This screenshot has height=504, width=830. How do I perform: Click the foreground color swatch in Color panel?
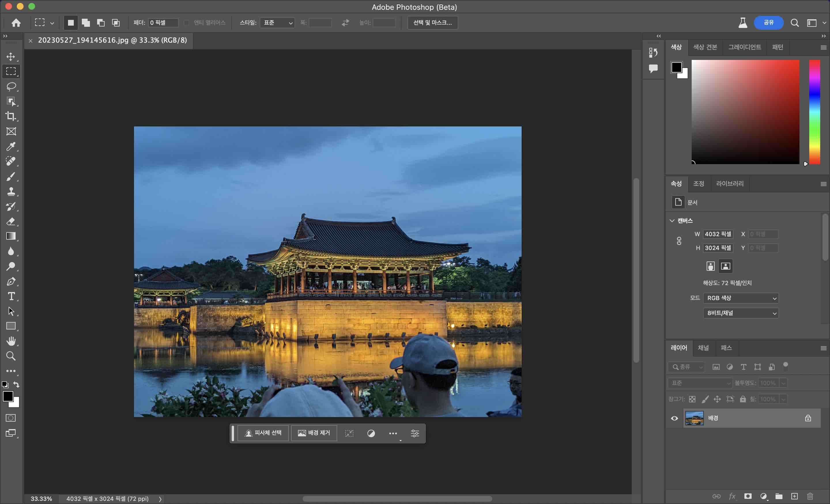tap(676, 67)
